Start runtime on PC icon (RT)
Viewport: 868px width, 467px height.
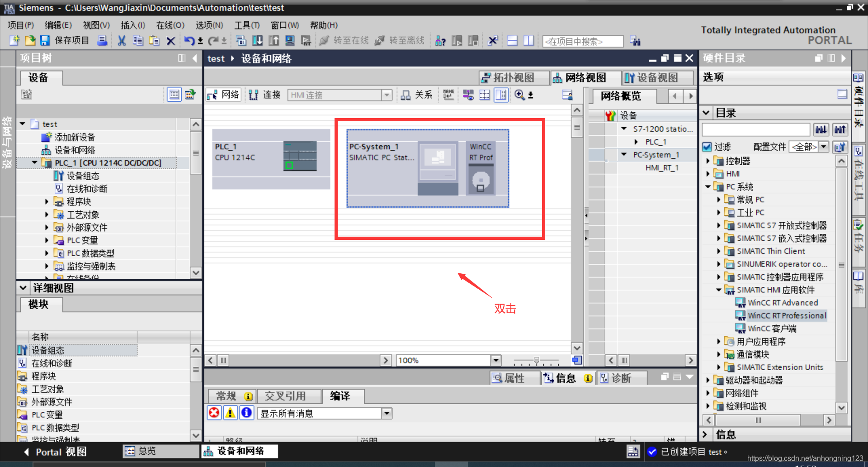(x=306, y=41)
